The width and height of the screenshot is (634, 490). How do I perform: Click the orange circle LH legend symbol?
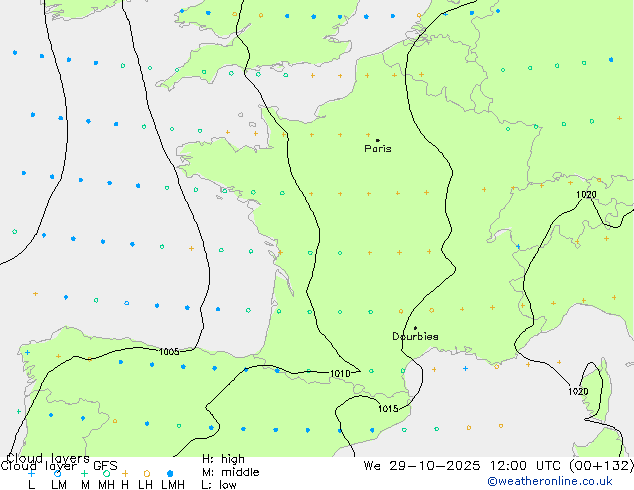pyautogui.click(x=147, y=473)
